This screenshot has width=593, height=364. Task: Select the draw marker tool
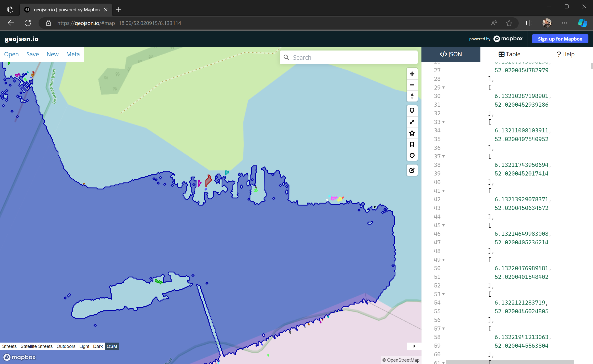pyautogui.click(x=412, y=111)
